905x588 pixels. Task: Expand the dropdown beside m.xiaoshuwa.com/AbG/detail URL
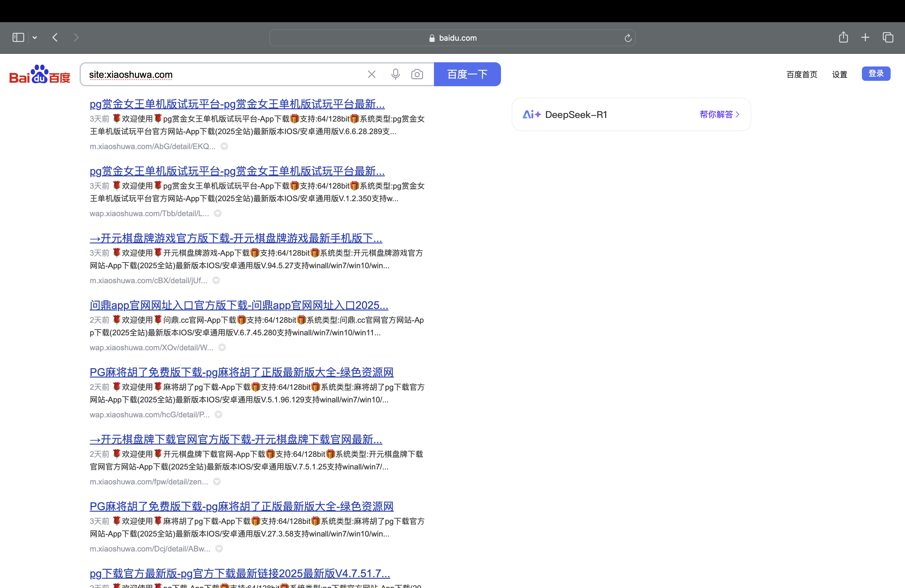tap(224, 146)
